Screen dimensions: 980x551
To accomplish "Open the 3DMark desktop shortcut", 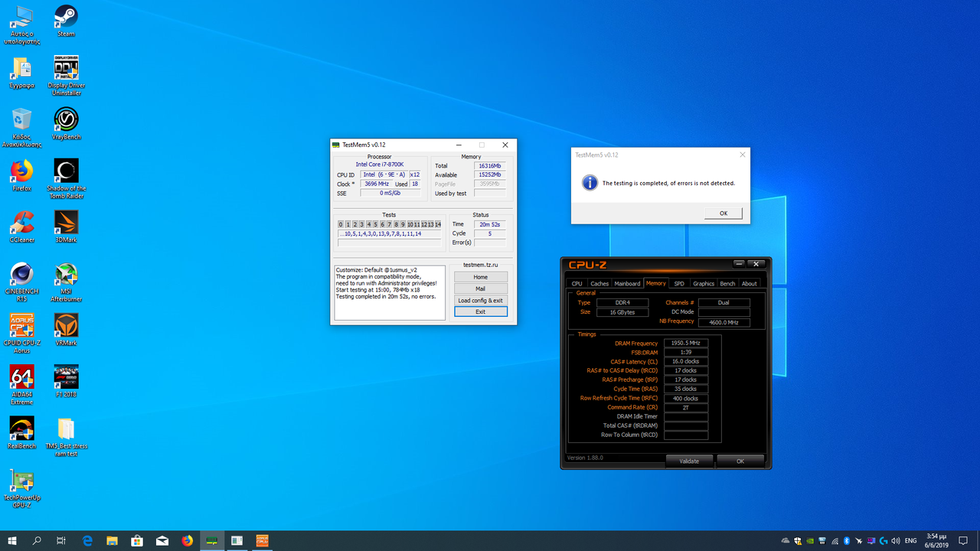I will coord(66,223).
